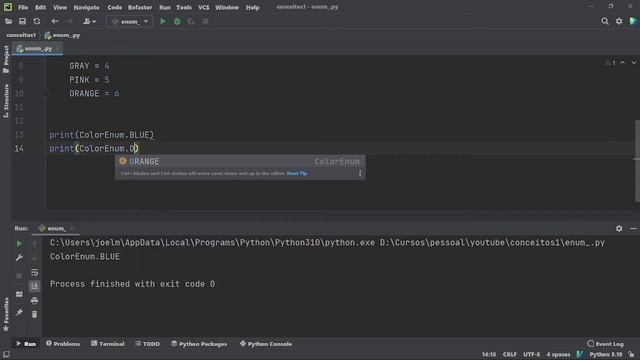Open Python 3.10 interpreter selector
Viewport: 640px width, 360px height.
pos(606,354)
